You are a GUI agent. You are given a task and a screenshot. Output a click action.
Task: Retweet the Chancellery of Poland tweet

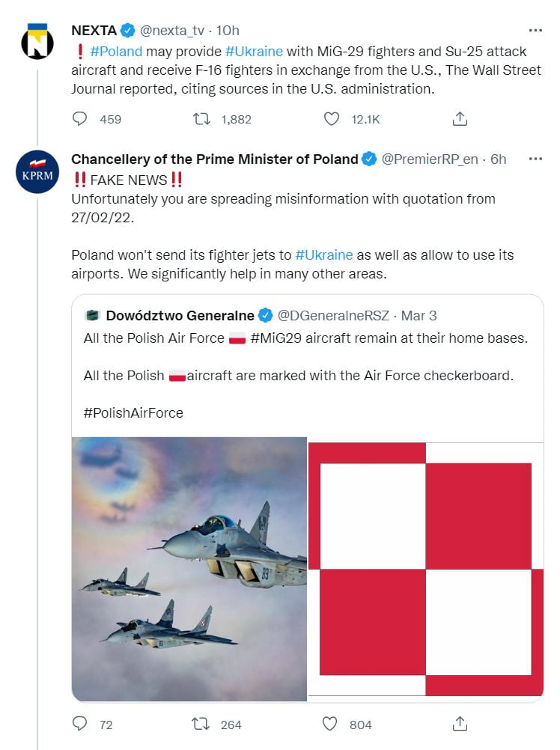pos(200,724)
